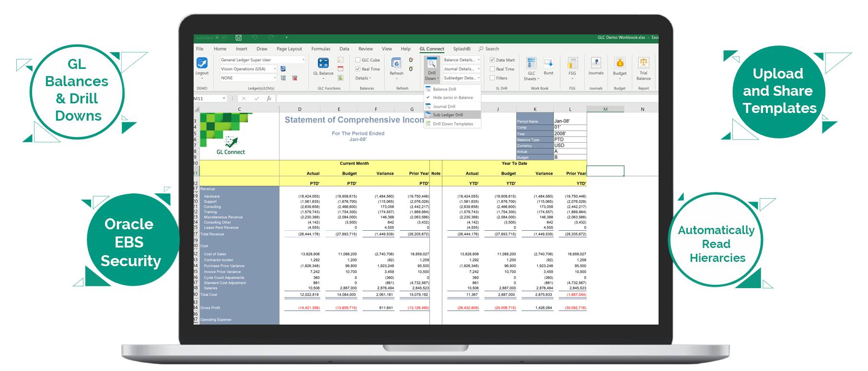The width and height of the screenshot is (868, 371).
Task: Click the green S icon in GLC Functions
Action: [x=340, y=78]
